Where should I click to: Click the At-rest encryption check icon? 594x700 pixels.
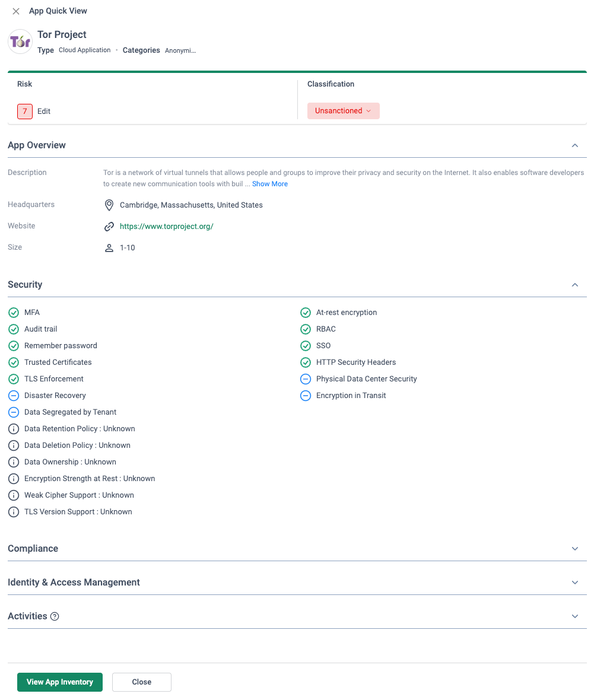[306, 313]
